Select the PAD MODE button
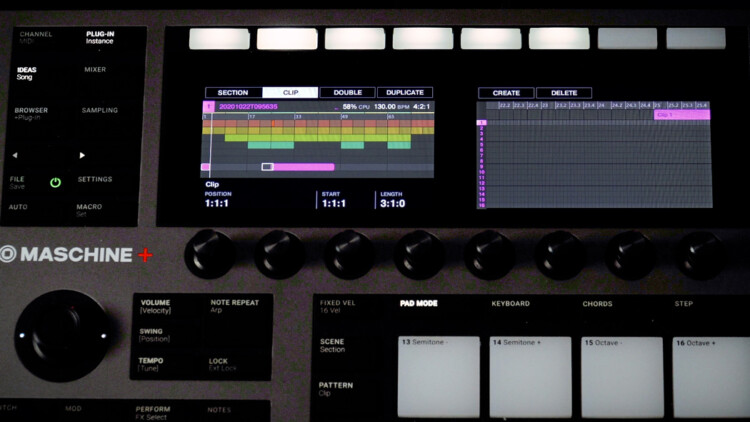The height and width of the screenshot is (422, 750). 419,303
